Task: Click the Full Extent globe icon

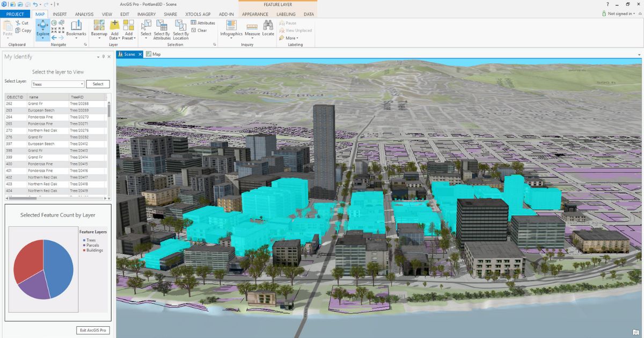Action: (x=54, y=23)
